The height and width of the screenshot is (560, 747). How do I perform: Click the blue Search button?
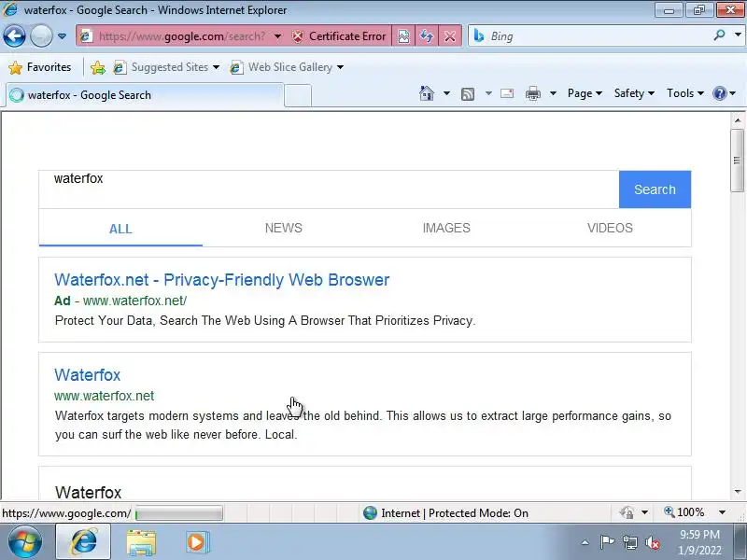pos(655,189)
